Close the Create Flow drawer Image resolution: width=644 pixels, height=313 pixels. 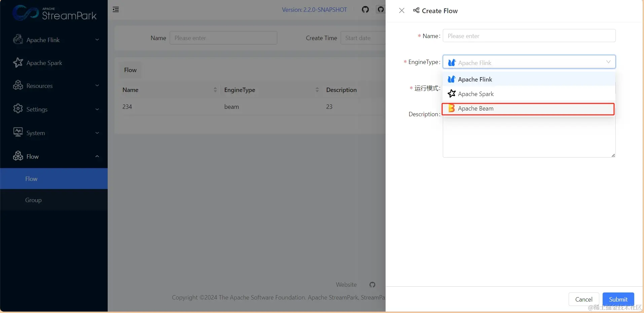pos(402,10)
